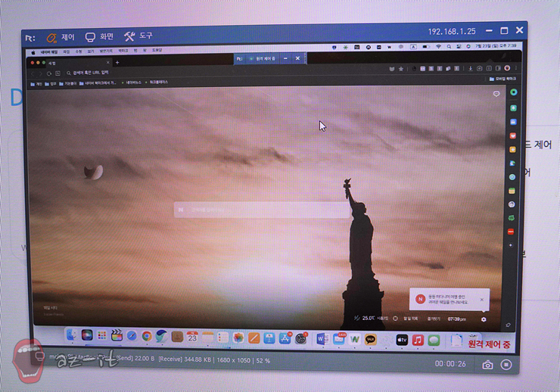Open Finder in the Dock

72,335
